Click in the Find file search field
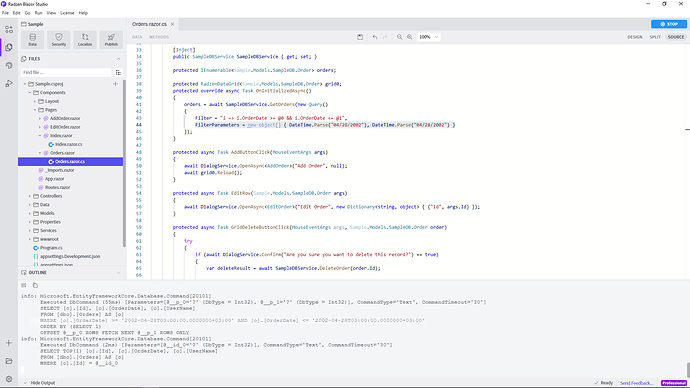This screenshot has height=388, width=690. tap(66, 73)
